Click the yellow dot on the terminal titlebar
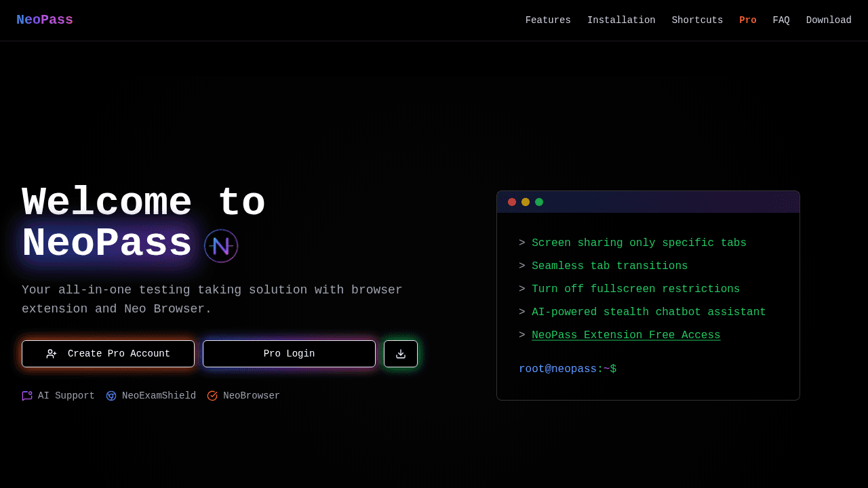 525,201
